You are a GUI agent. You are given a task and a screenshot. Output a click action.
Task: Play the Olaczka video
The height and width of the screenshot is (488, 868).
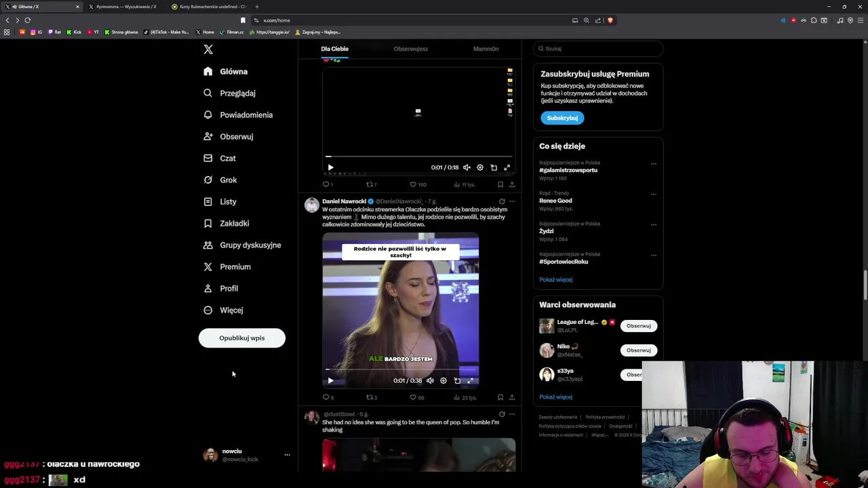click(331, 381)
